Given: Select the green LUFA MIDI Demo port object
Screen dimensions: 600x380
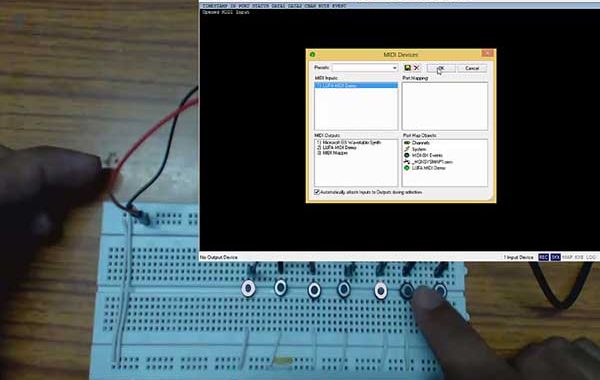Looking at the screenshot, I should coord(425,168).
